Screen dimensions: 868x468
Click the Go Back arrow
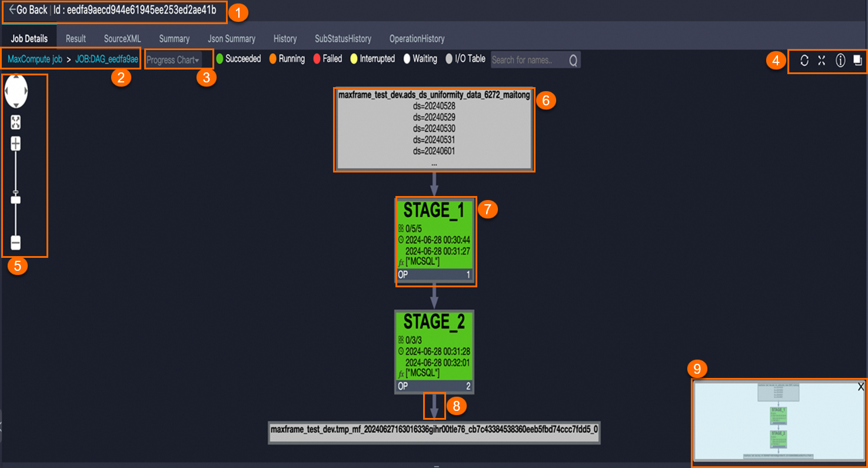click(x=12, y=10)
